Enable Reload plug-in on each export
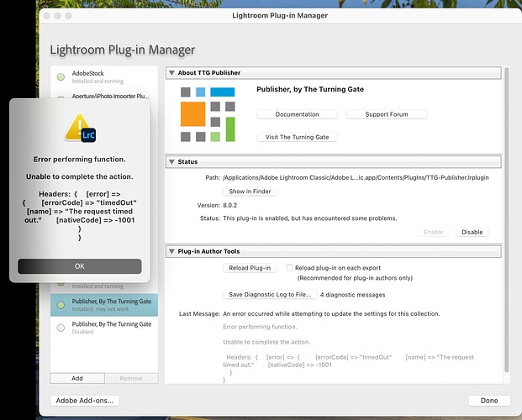 click(290, 267)
